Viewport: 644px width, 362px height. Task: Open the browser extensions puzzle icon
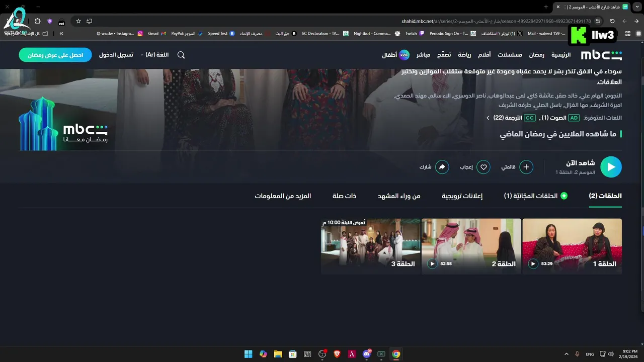click(38, 21)
